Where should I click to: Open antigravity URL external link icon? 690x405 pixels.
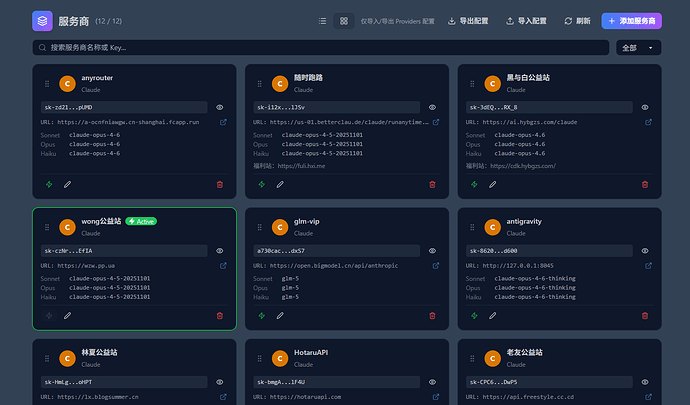click(648, 266)
